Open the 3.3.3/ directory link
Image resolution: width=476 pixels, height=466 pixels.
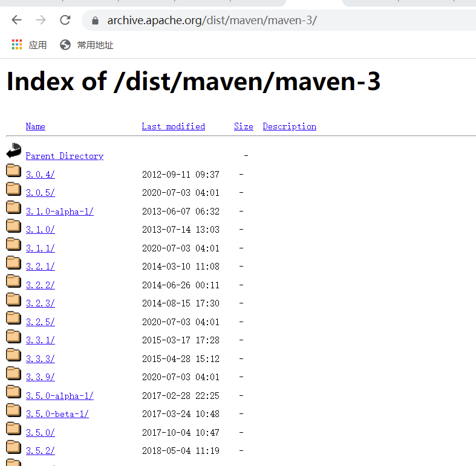(x=41, y=359)
